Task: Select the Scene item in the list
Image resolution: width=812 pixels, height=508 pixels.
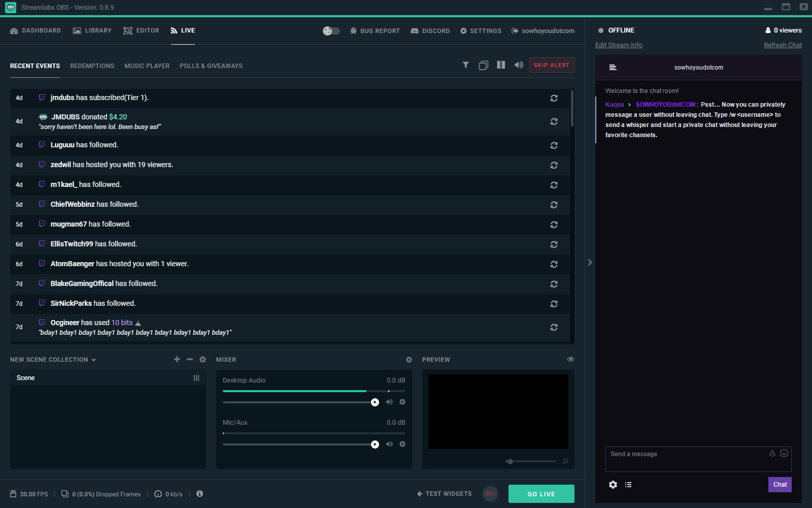Action: (108, 378)
